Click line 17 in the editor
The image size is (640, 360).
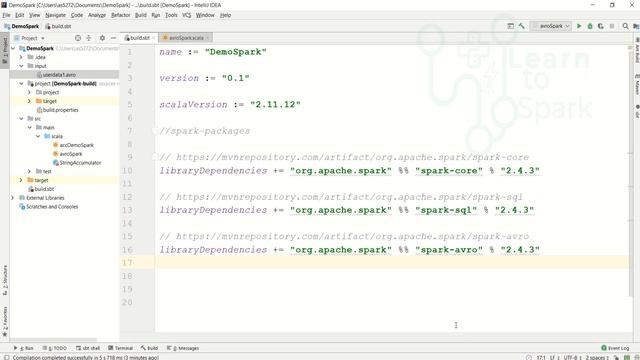click(x=392, y=262)
